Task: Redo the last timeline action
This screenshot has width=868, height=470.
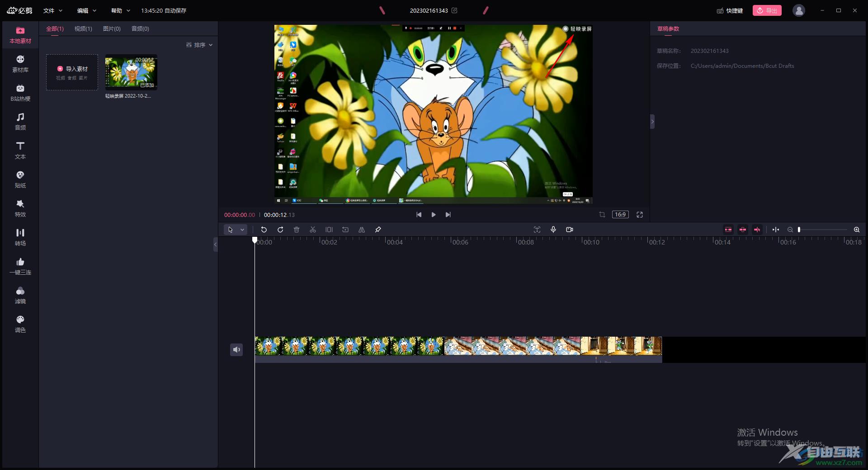Action: (x=280, y=230)
